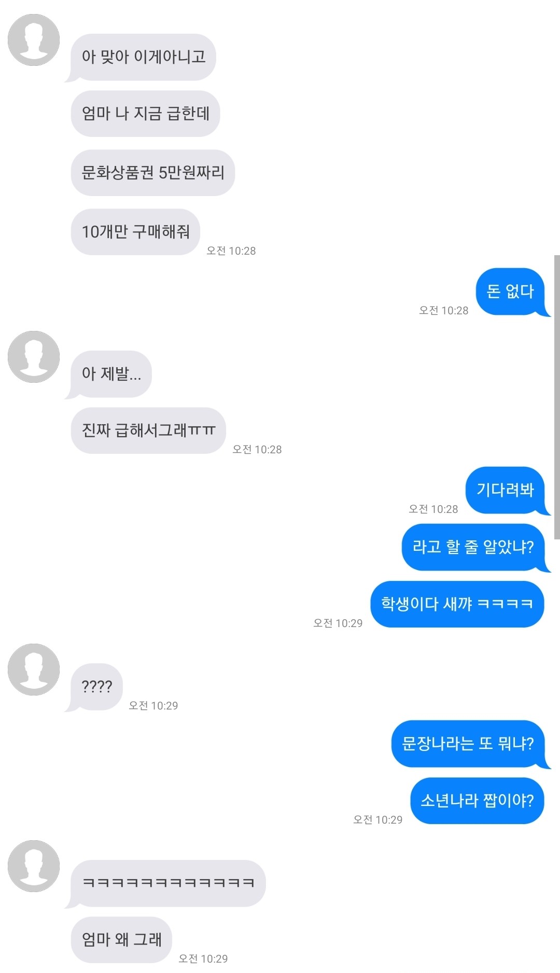
Task: Tap the sender avatar beside '아 맞아 이게아니고'
Action: (34, 40)
